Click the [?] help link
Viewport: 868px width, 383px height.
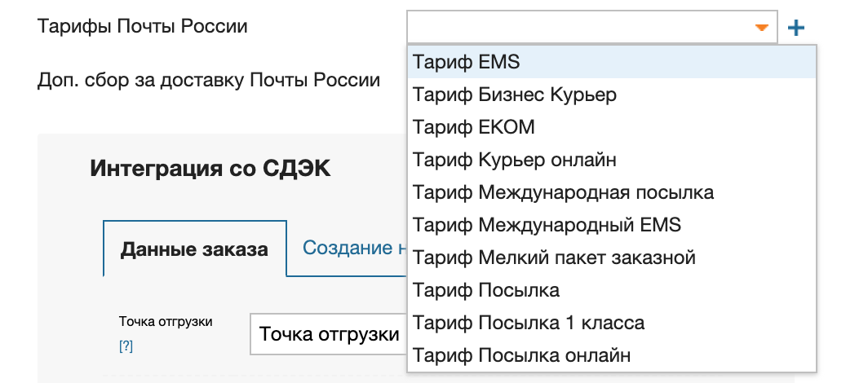(126, 346)
